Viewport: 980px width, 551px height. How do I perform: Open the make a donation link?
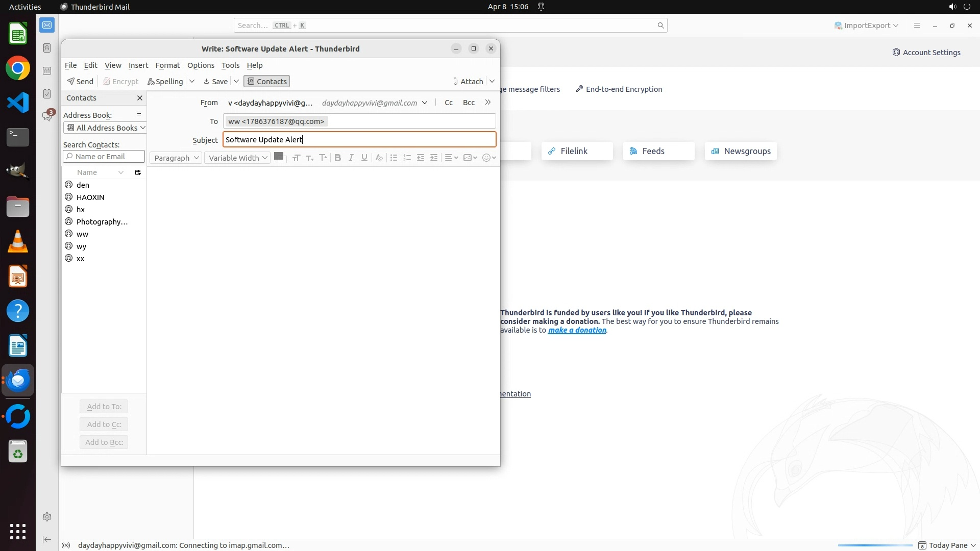(x=577, y=330)
